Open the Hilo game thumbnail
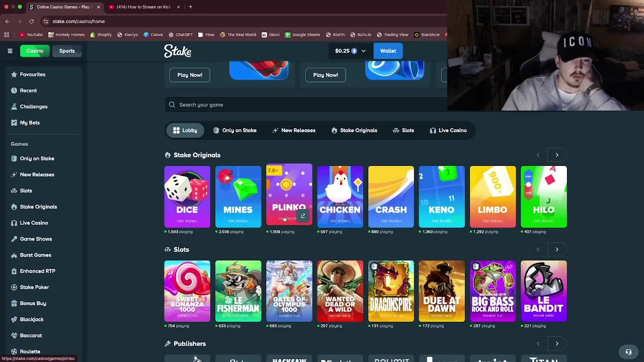 click(544, 197)
